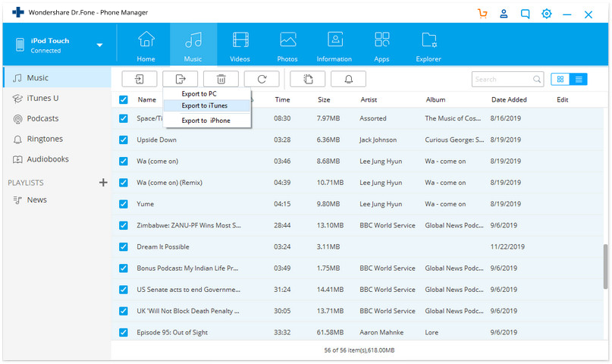612x364 pixels.
Task: Open the Information tab
Action: click(x=334, y=46)
